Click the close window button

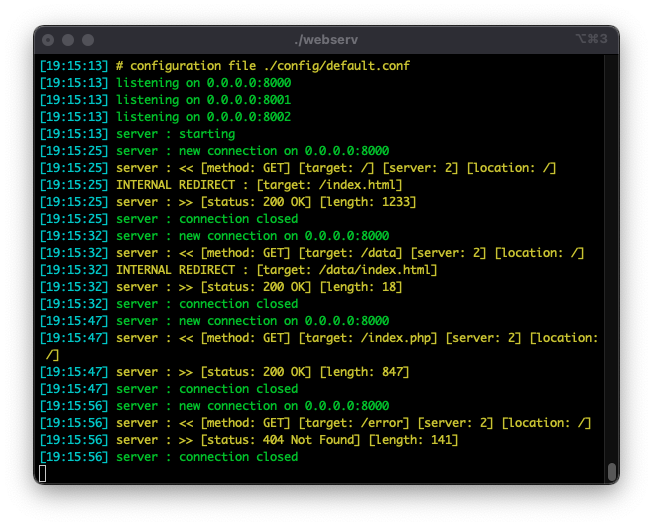[x=48, y=40]
